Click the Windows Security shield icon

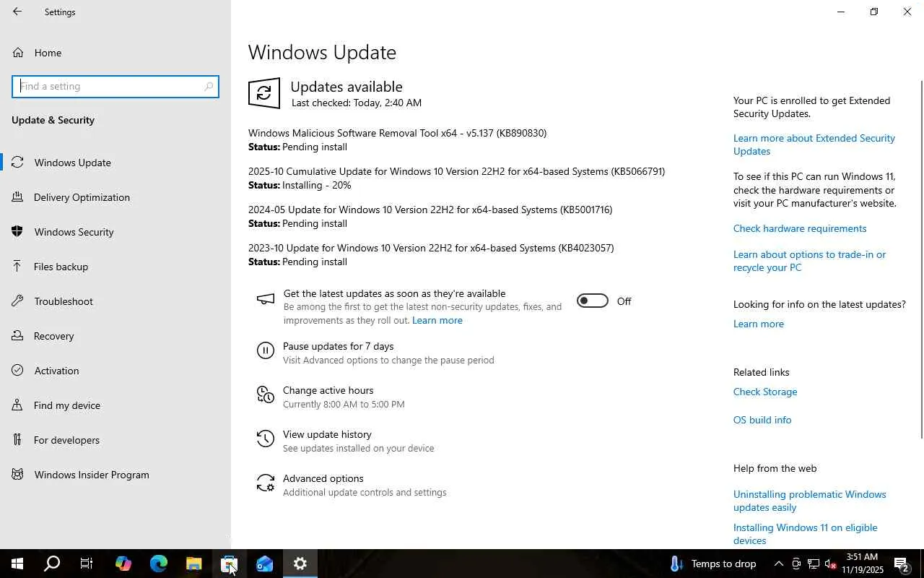(18, 232)
